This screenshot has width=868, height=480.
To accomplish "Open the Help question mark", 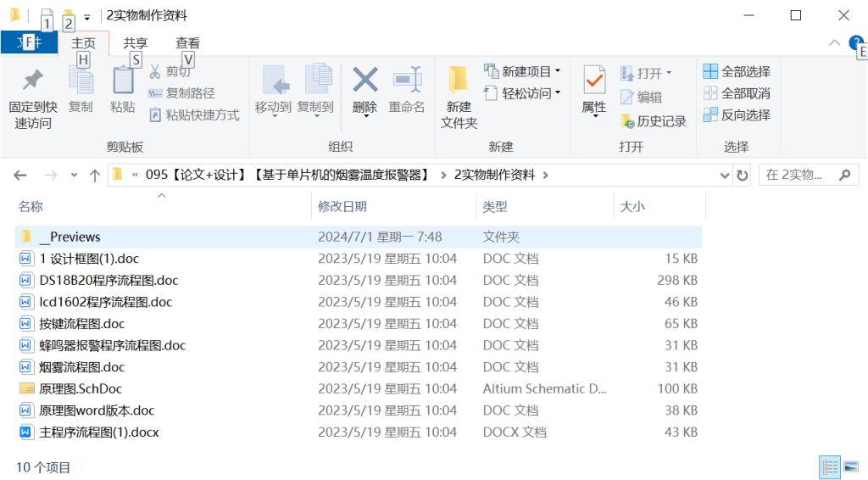I will 856,42.
